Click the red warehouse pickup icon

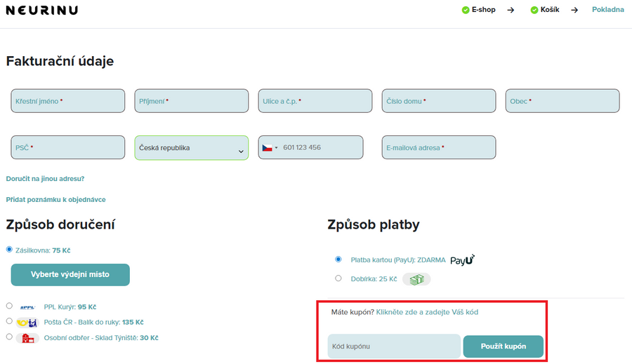point(28,338)
